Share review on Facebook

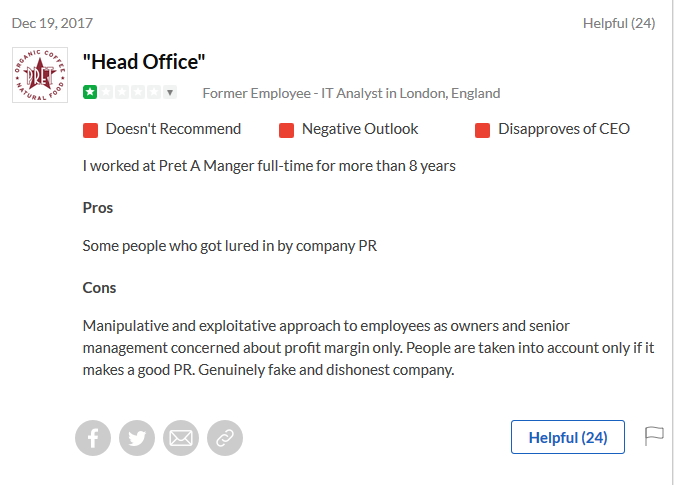(93, 438)
